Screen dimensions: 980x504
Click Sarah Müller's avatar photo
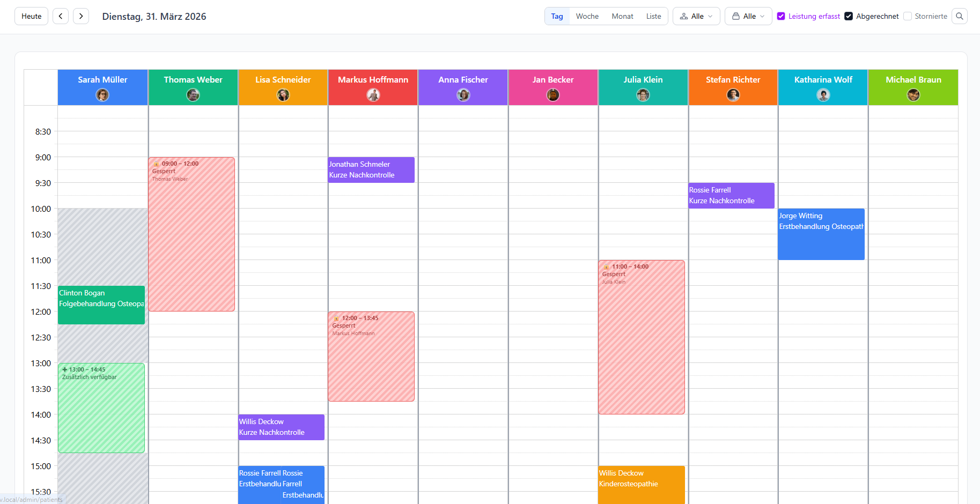point(102,95)
